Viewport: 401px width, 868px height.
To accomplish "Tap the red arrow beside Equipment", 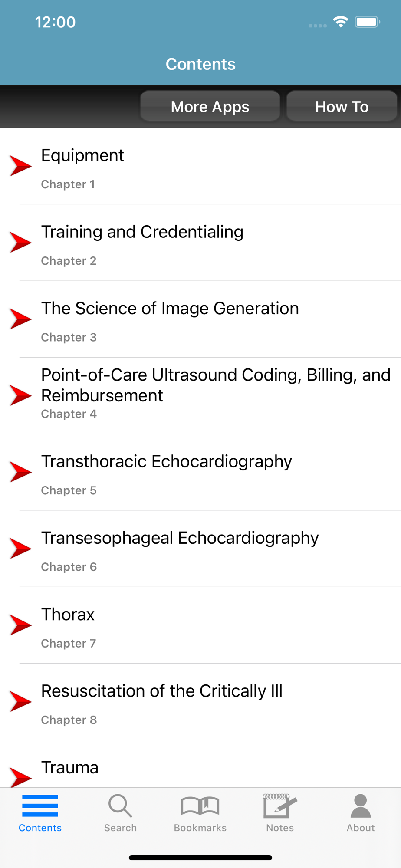I will [20, 166].
